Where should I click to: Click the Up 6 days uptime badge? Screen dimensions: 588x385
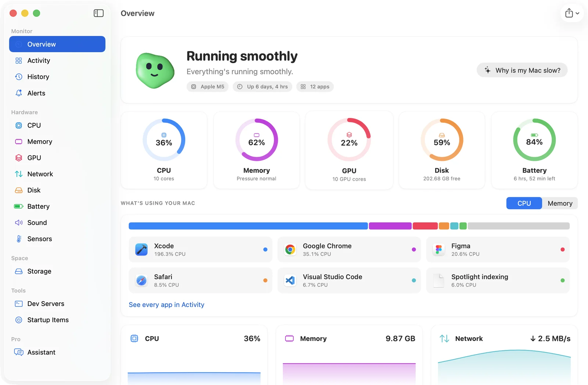click(x=262, y=87)
